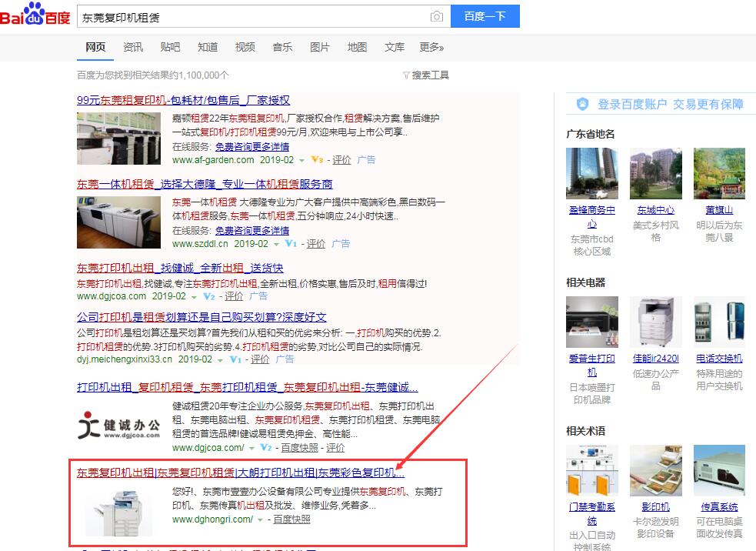Click the search tools filter icon

pyautogui.click(x=406, y=75)
